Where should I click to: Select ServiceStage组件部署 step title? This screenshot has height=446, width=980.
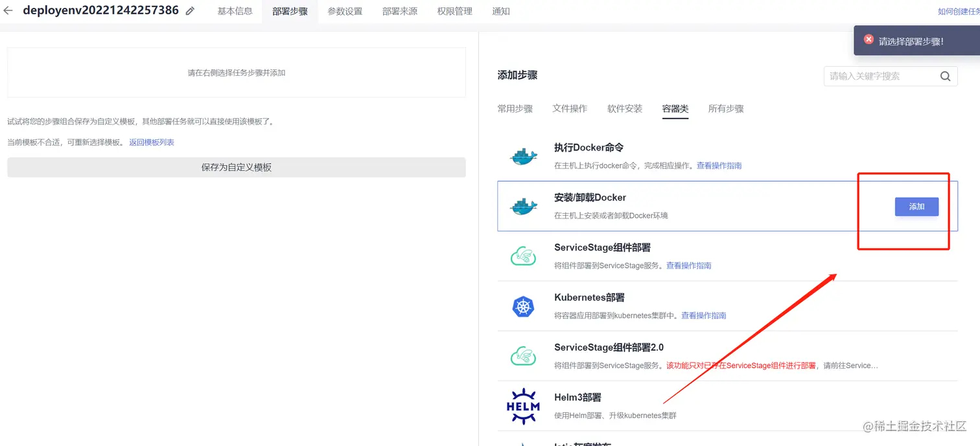[602, 248]
